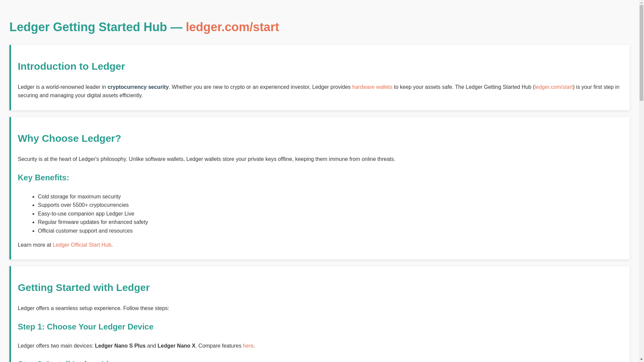Click the 'hardware wallets' link
644x362 pixels.
(372, 87)
